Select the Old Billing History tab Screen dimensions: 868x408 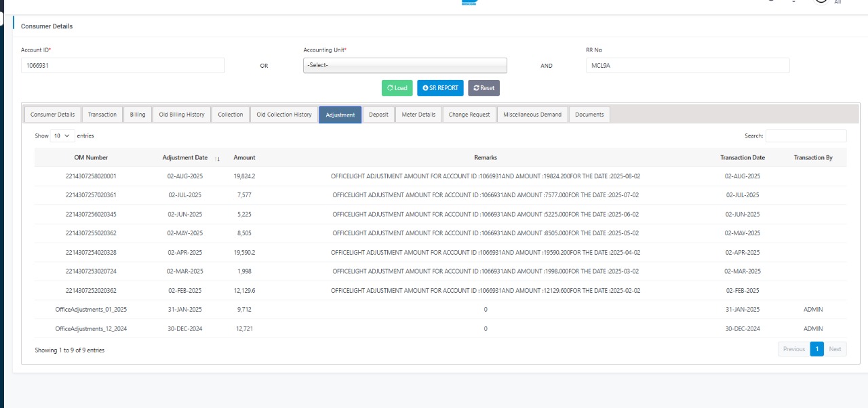click(182, 115)
